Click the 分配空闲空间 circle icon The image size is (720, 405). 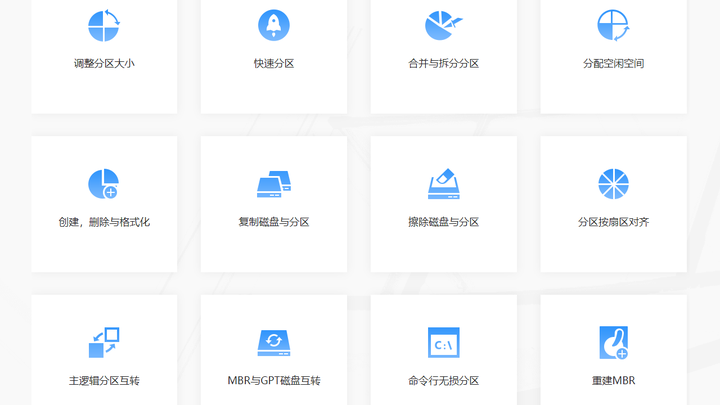[613, 25]
